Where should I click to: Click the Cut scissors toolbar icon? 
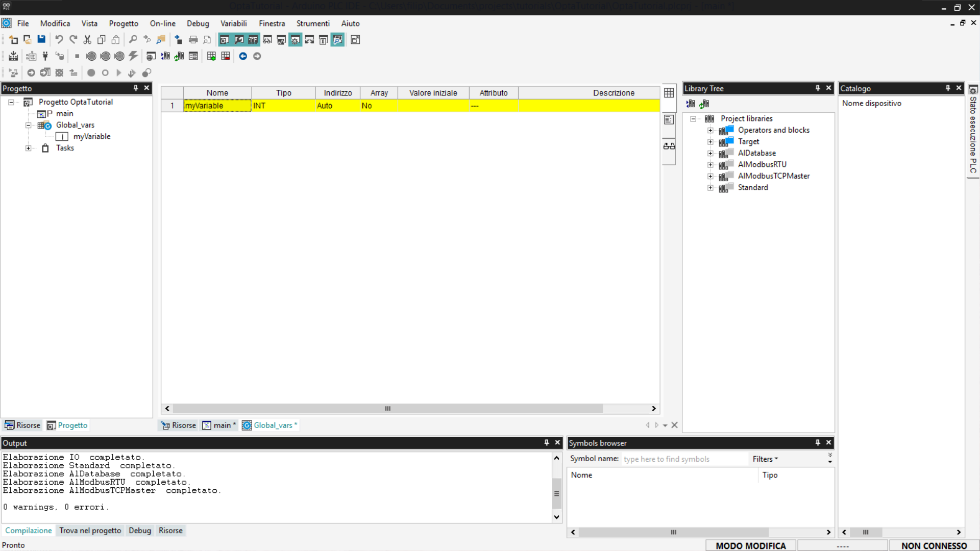[x=87, y=40]
